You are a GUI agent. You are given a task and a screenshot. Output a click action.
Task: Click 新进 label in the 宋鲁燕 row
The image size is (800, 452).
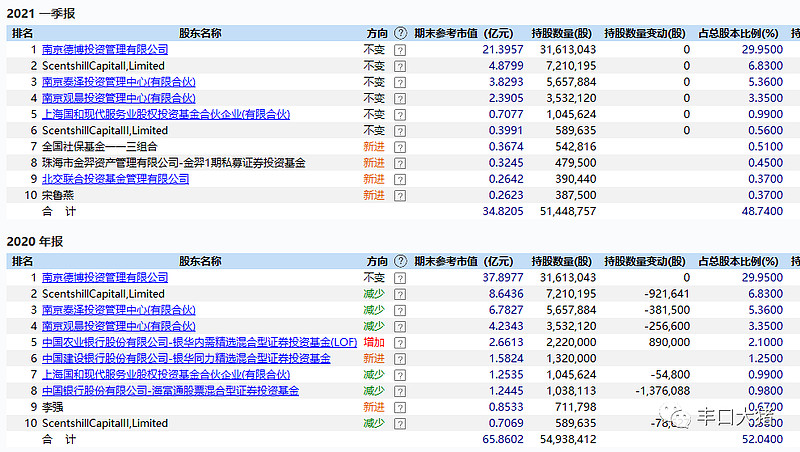tap(374, 195)
